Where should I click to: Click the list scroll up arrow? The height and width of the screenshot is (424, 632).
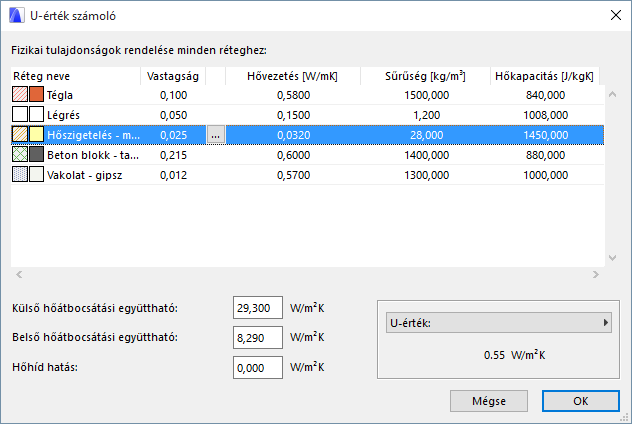click(x=612, y=94)
